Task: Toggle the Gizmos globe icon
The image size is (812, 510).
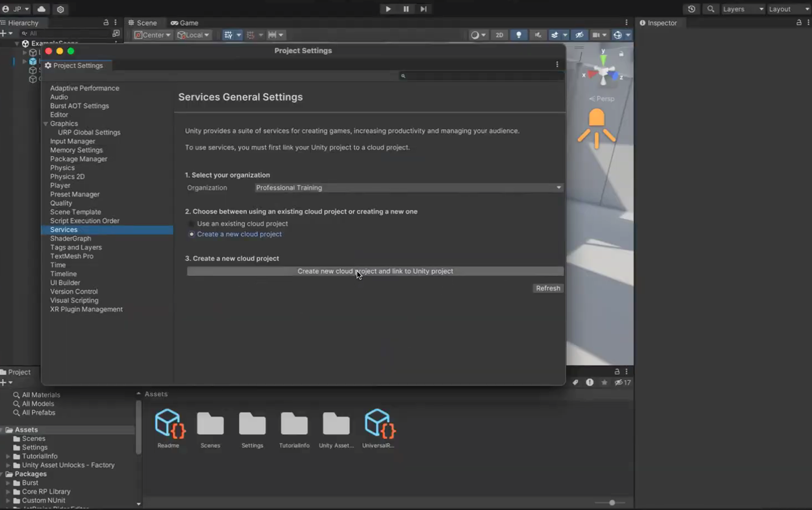Action: click(x=617, y=35)
